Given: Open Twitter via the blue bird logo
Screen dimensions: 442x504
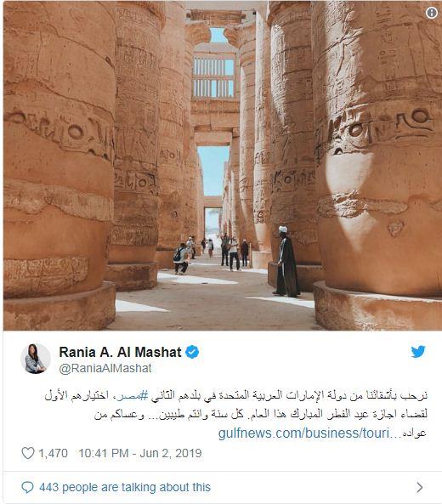Looking at the screenshot, I should click(x=418, y=351).
